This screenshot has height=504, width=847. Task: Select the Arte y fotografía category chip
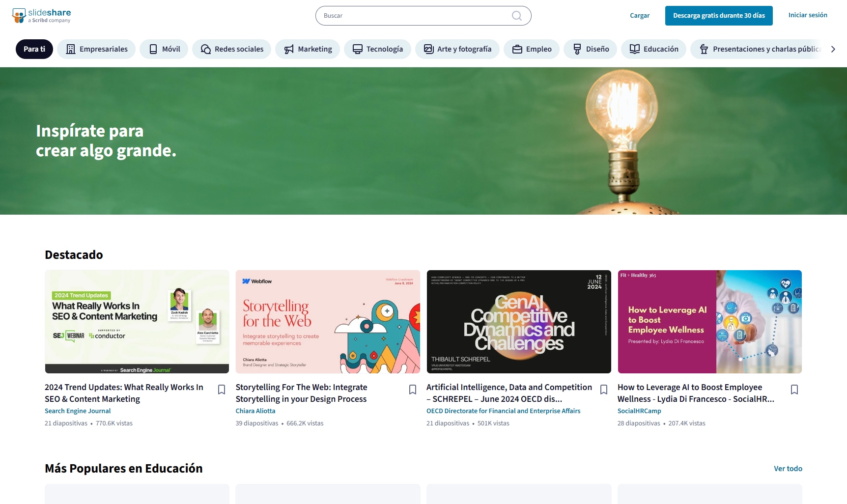(x=457, y=49)
